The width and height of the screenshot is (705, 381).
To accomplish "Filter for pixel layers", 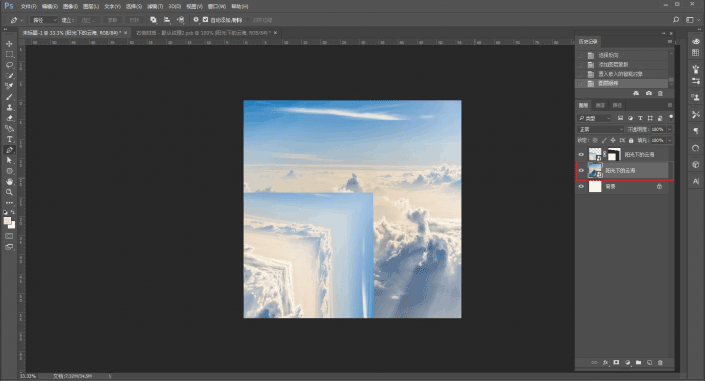I will point(620,118).
